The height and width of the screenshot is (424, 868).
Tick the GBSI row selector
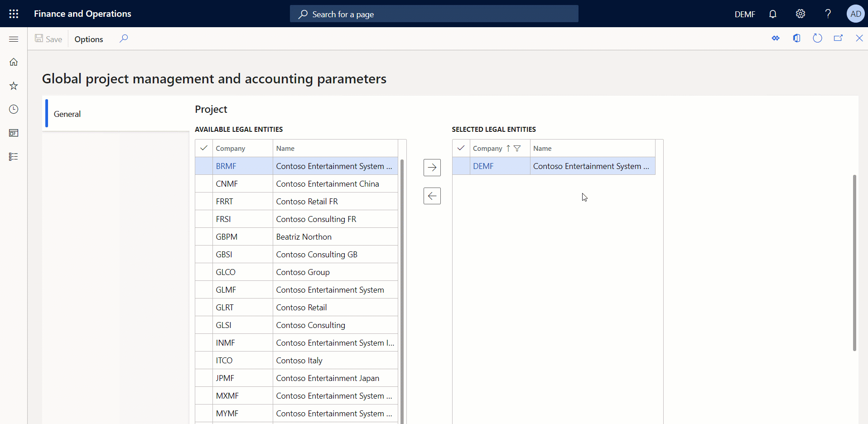point(204,254)
